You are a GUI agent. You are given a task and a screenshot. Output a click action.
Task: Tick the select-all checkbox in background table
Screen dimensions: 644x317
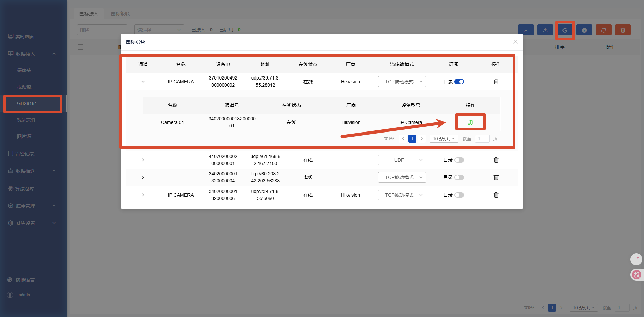(80, 47)
